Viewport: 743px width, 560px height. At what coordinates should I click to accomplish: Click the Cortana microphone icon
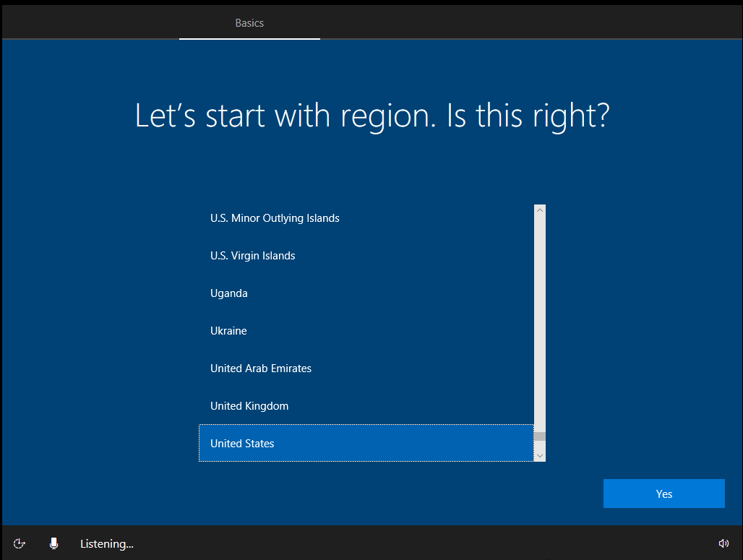click(x=53, y=543)
